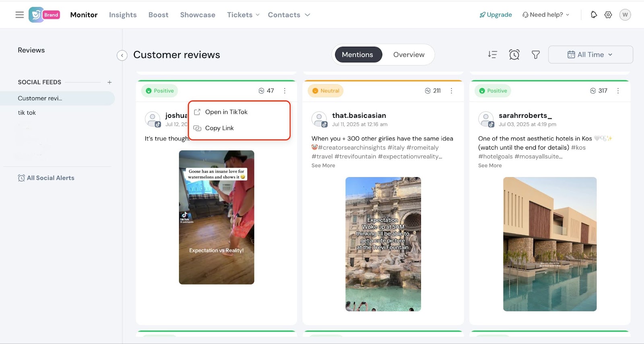Expand See More on that.basicasian post
This screenshot has width=644, height=344.
[x=323, y=165]
